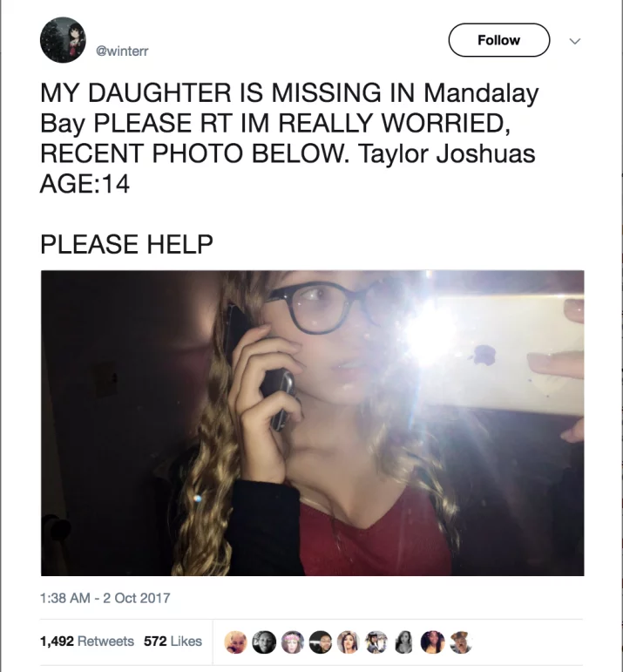Open the 1:38 AM - 2 Oct 2017 timestamp
This screenshot has width=623, height=672.
pyautogui.click(x=105, y=598)
